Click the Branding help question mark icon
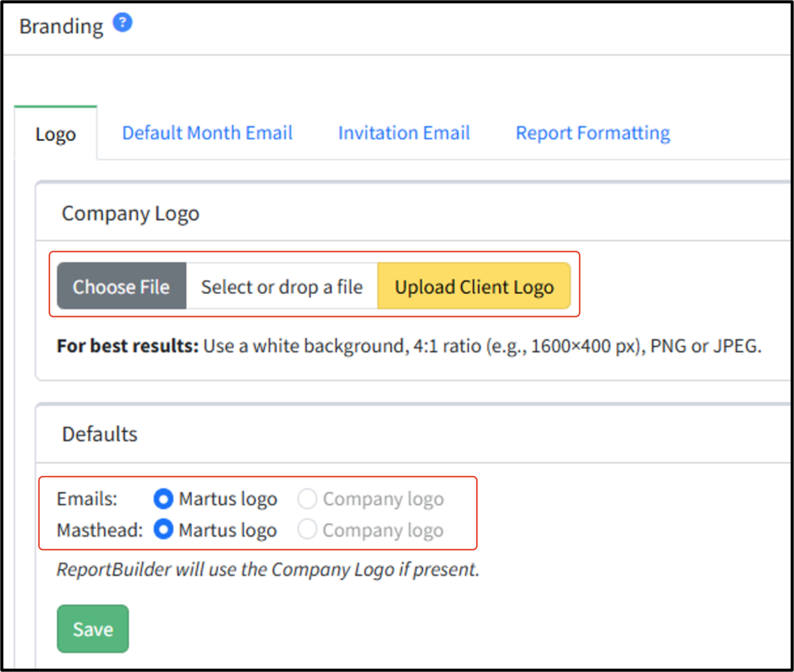 (x=122, y=22)
